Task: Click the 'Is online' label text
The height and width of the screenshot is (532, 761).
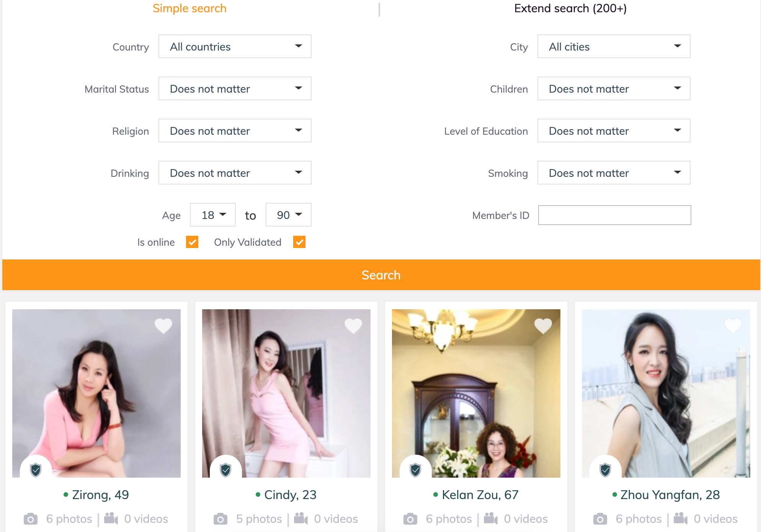Action: [x=156, y=242]
